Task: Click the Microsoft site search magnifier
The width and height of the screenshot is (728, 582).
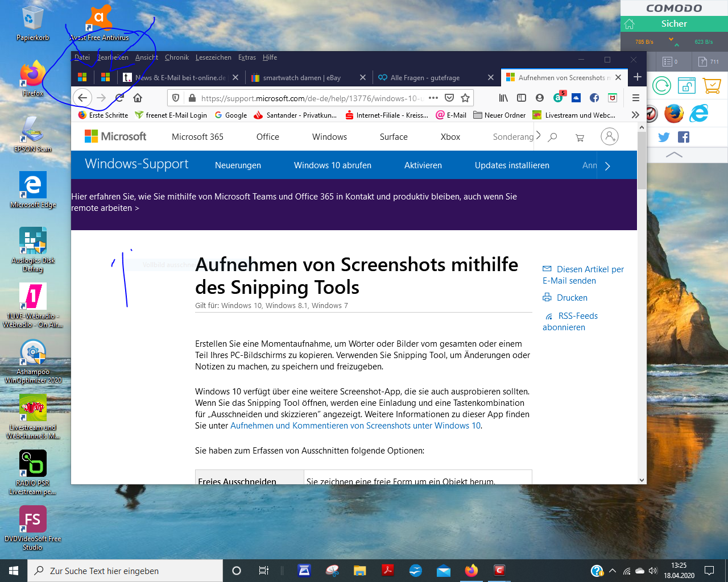Action: click(x=552, y=137)
